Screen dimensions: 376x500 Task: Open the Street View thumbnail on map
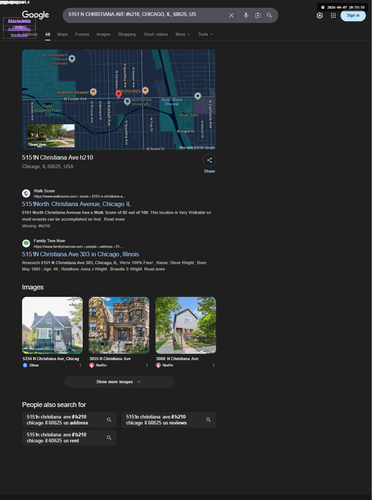click(51, 136)
